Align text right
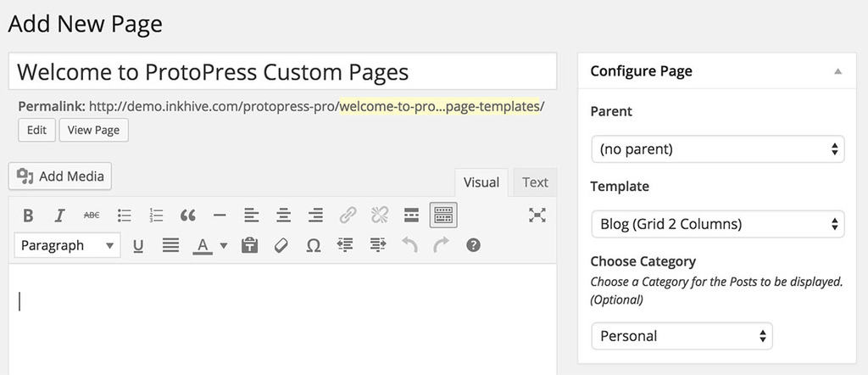The width and height of the screenshot is (868, 375). click(315, 215)
